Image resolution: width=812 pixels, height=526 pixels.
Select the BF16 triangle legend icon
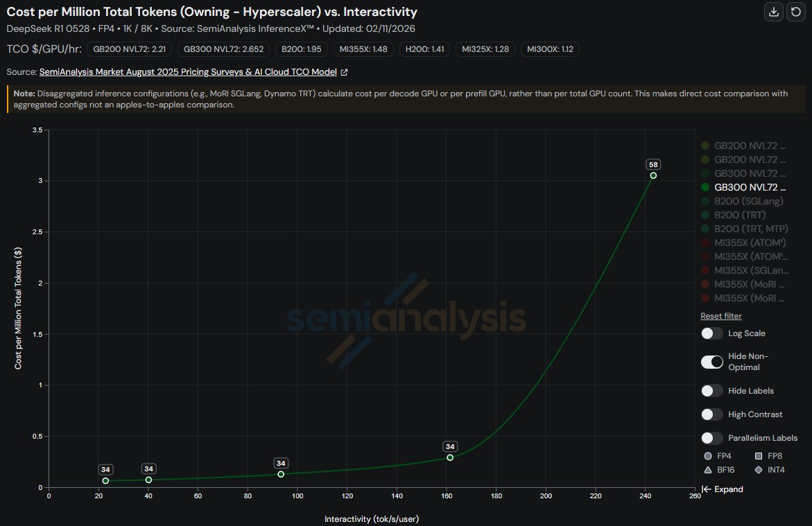click(x=709, y=469)
